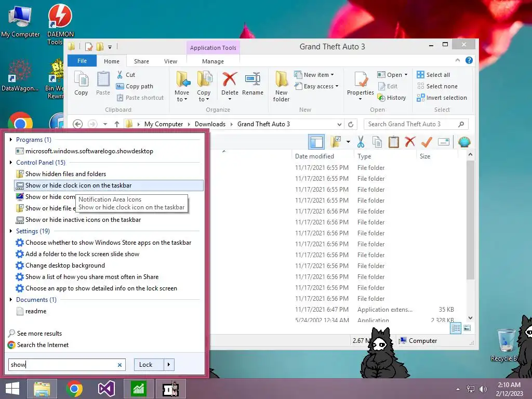Collapse the Programs (1) results group
Viewport: 532px width, 399px height.
pyautogui.click(x=11, y=140)
